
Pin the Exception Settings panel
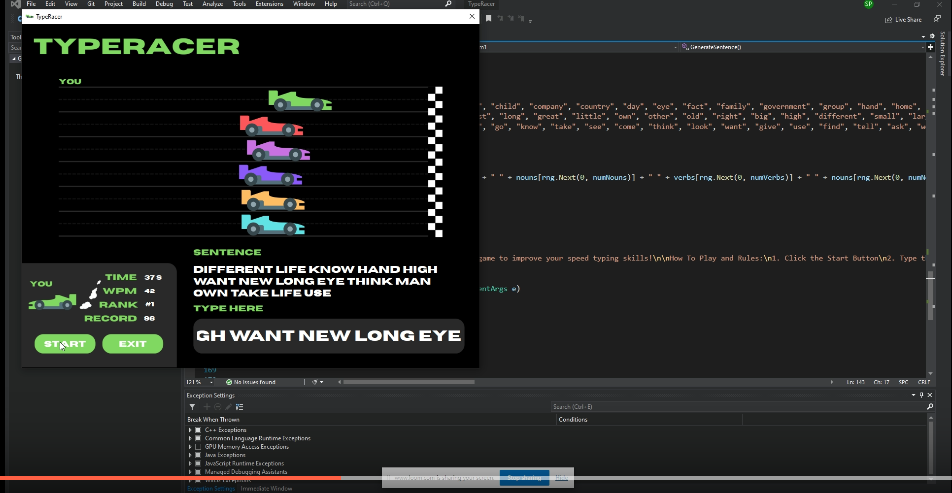[922, 395]
